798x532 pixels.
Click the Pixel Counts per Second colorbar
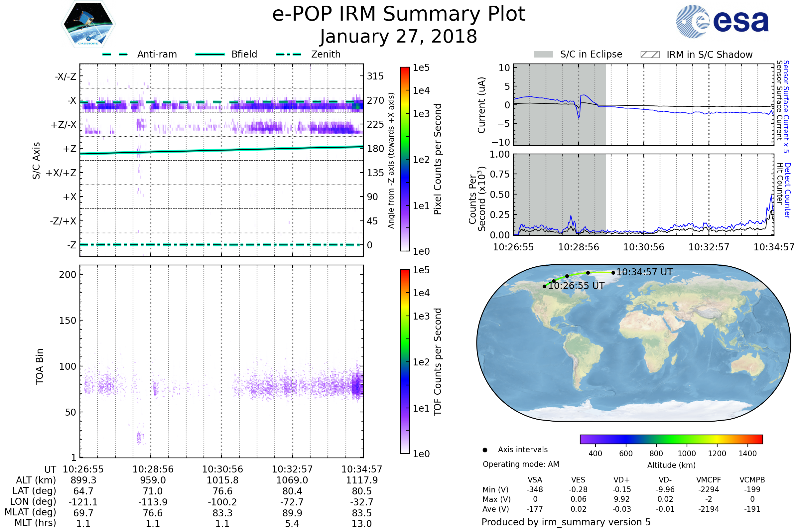(405, 159)
